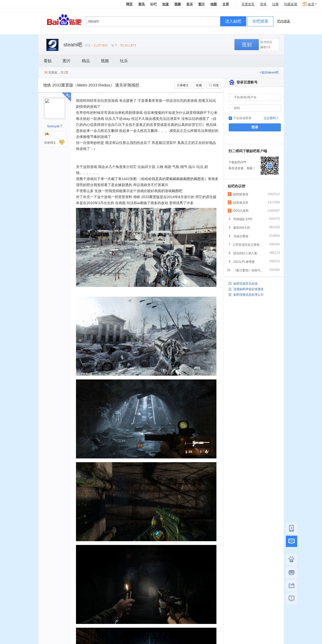Click the 签到 check-in button
Screen dimensions: 322x644
point(247,45)
